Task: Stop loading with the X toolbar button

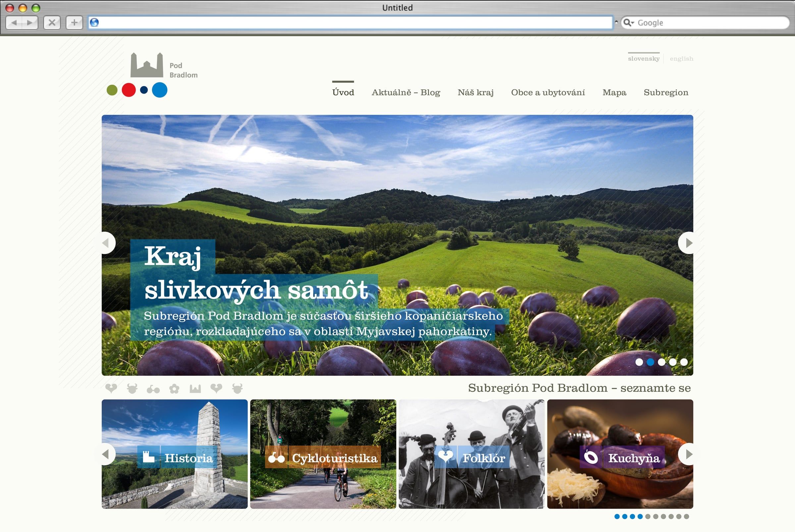Action: click(52, 23)
